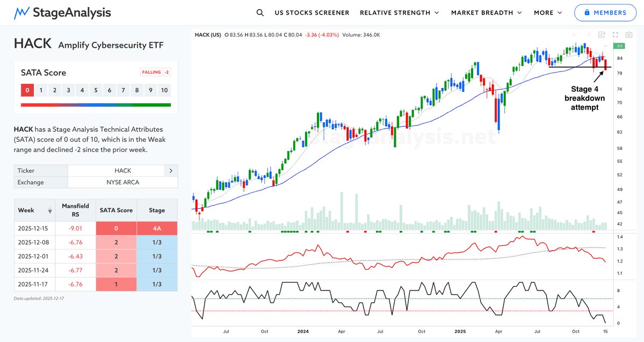Select SATA score box 3

[68, 90]
